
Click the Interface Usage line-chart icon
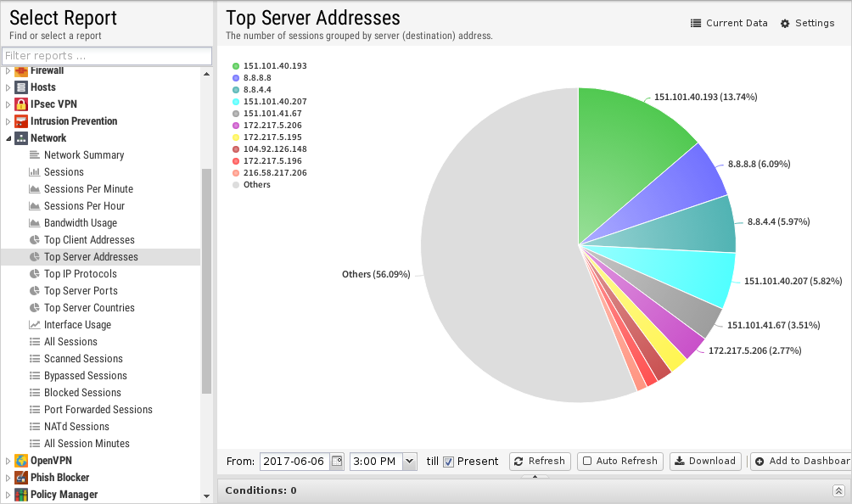click(x=34, y=325)
